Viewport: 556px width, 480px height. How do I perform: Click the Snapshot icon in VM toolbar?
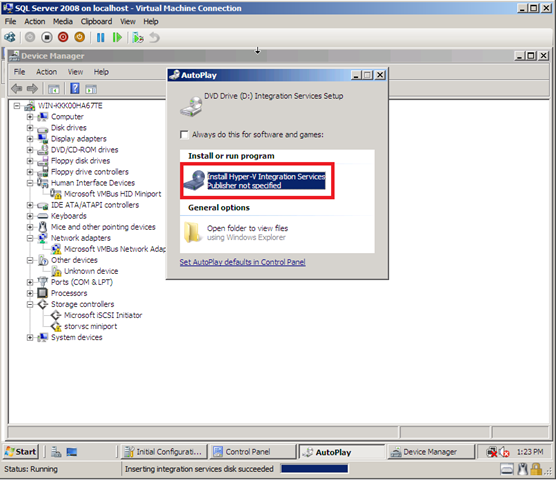click(138, 37)
